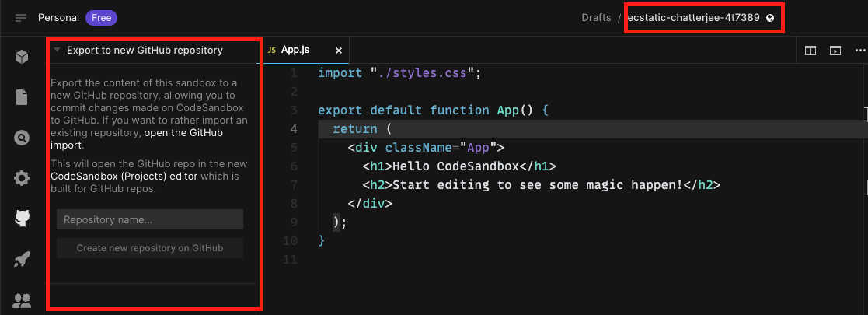Click the Hello CodeSandbox h1 line
This screenshot has width=868, height=315.
point(459,166)
